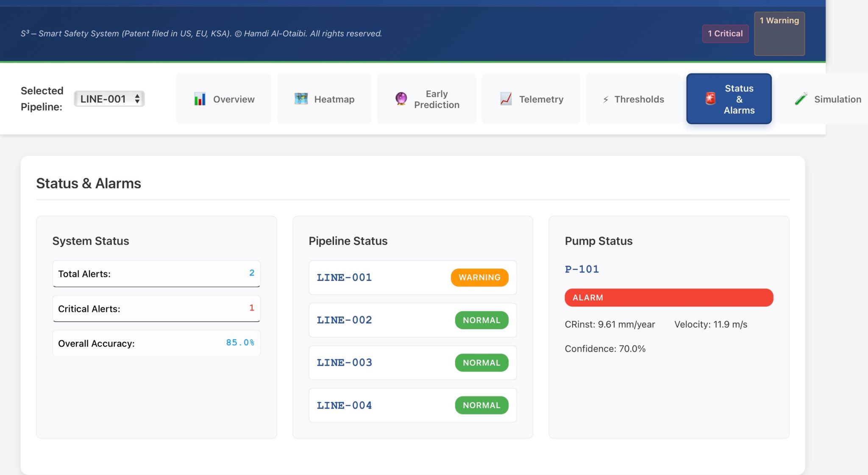The width and height of the screenshot is (868, 475).
Task: Click the Heatmap map icon
Action: click(x=301, y=99)
